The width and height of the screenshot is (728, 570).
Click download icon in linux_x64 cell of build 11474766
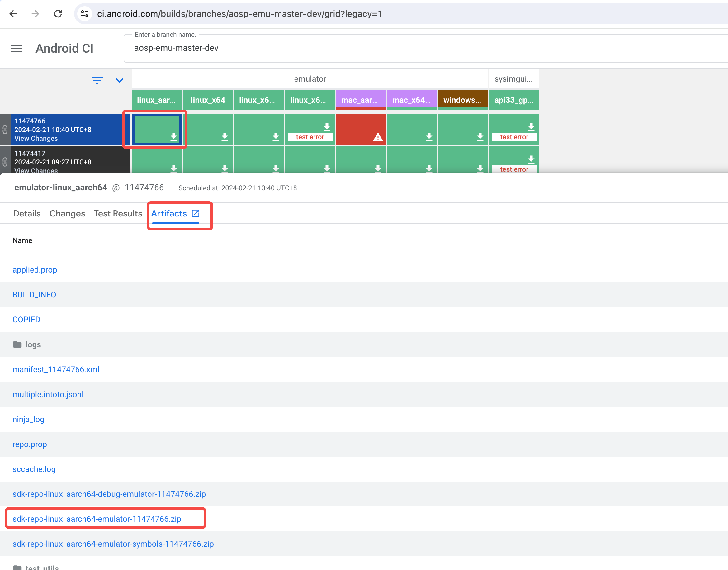[225, 136]
